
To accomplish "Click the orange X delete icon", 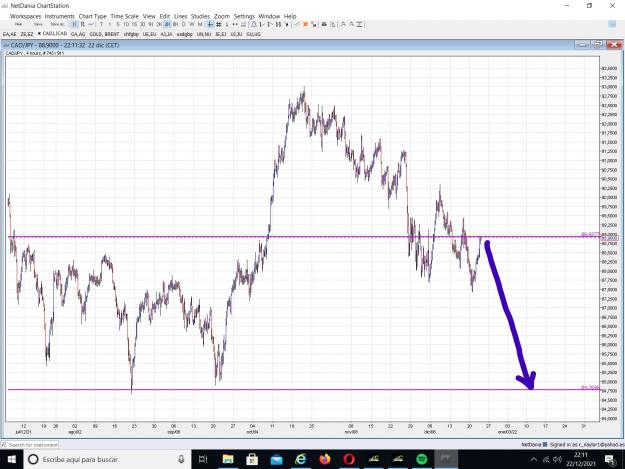I will point(305,24).
